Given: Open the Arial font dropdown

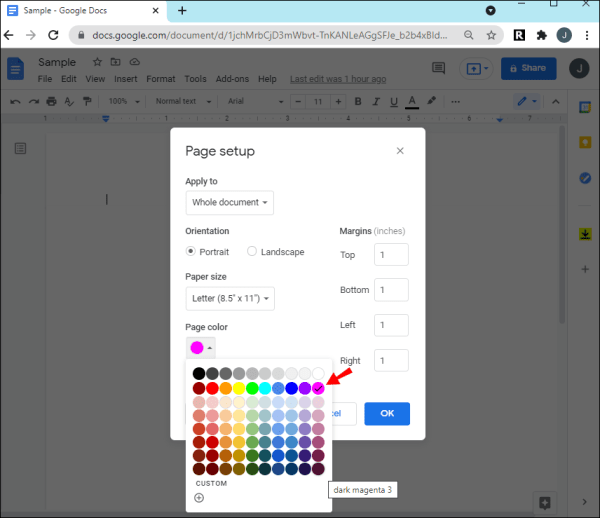Looking at the screenshot, I should click(x=255, y=101).
